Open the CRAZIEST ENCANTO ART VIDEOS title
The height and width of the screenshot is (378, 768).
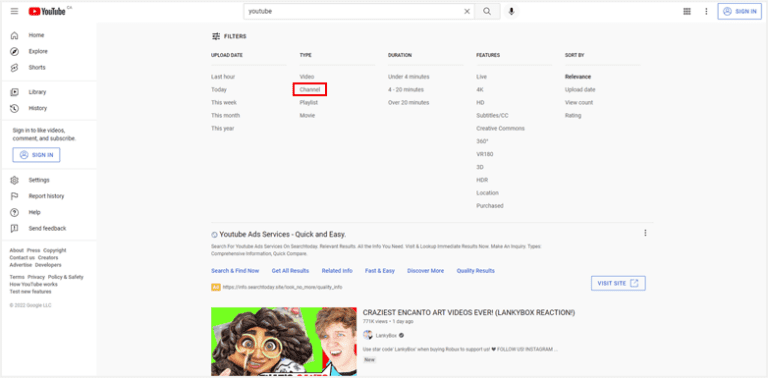coord(469,312)
